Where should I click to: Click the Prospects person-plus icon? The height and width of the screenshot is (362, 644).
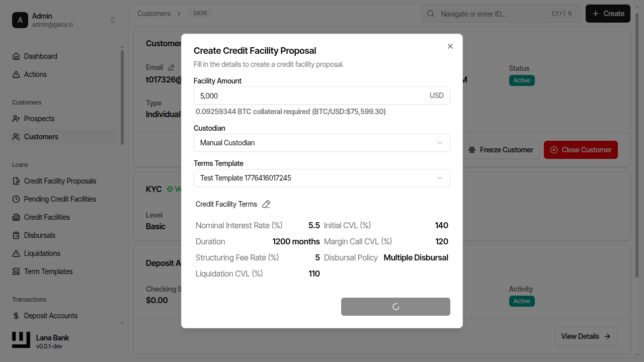[x=16, y=119]
